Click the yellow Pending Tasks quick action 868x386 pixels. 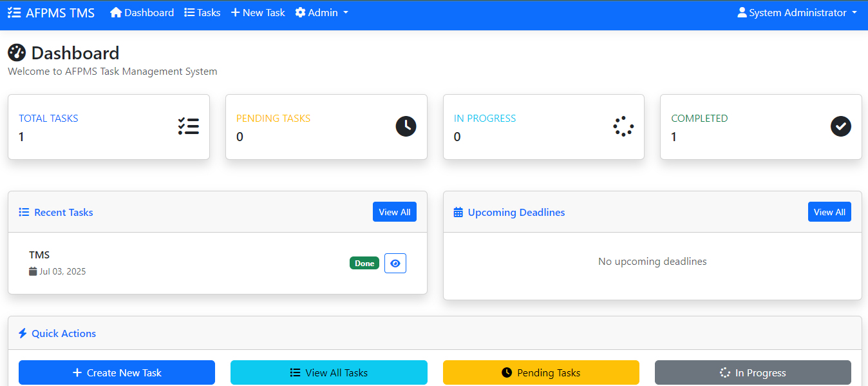(541, 372)
